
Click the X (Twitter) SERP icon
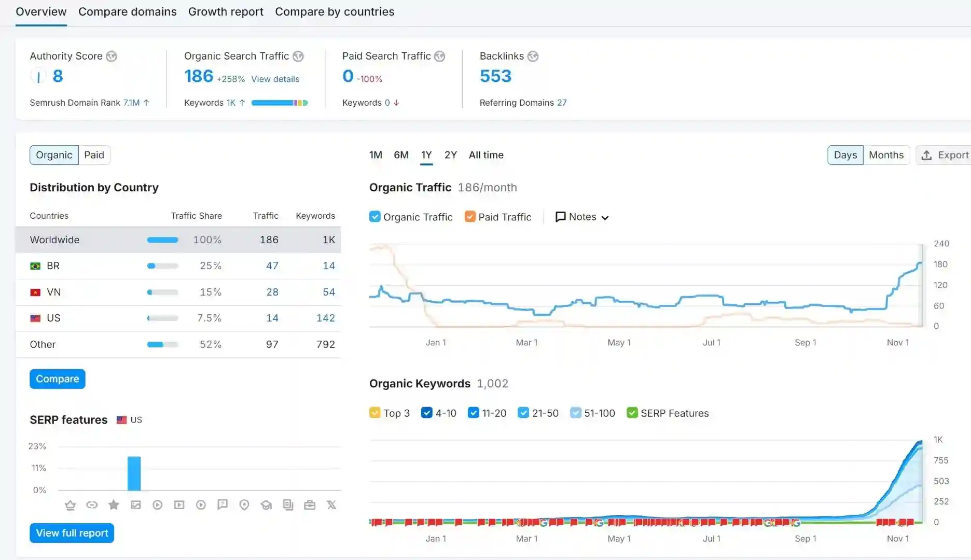tap(331, 505)
